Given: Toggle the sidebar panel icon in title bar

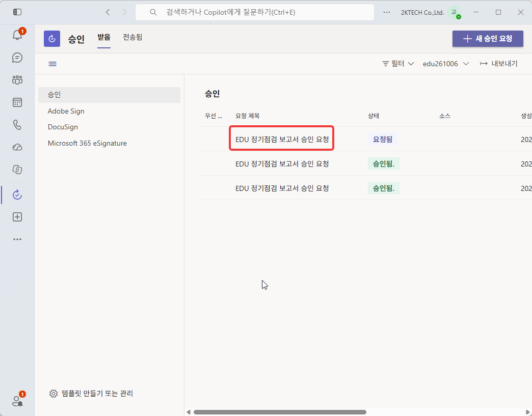Looking at the screenshot, I should coord(17,12).
